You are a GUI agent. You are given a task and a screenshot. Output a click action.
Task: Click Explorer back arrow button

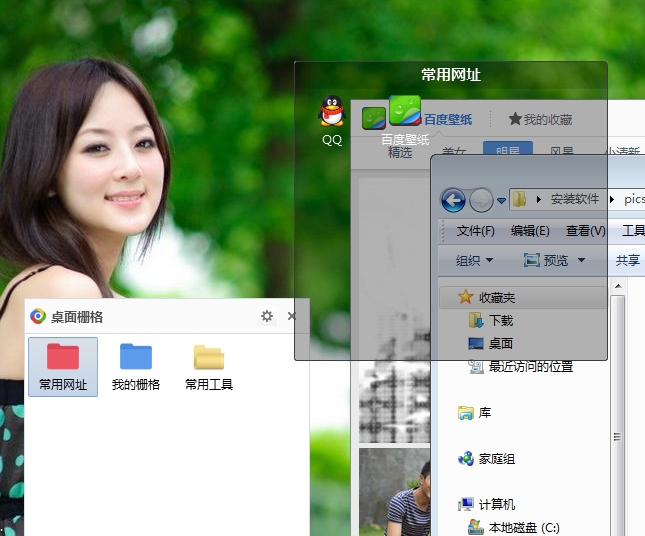(x=453, y=200)
